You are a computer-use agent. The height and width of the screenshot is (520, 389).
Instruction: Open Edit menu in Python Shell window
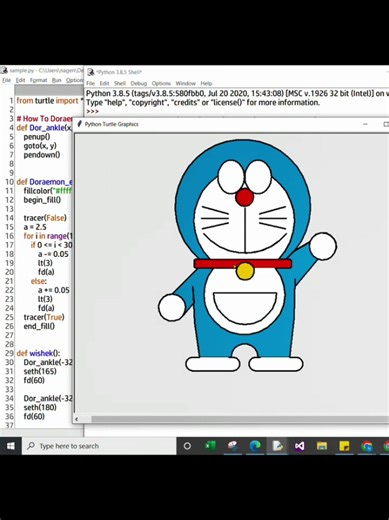104,83
